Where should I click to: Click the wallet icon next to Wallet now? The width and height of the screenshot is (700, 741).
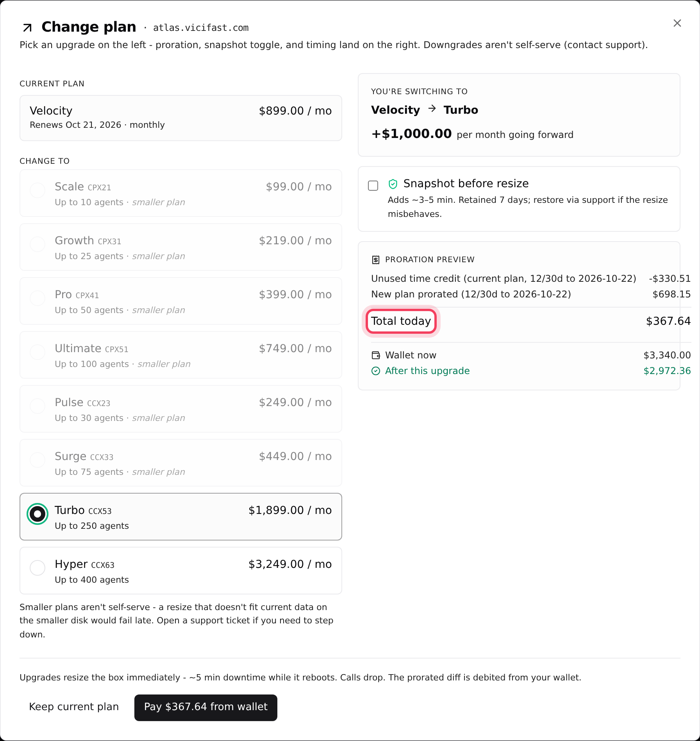pos(376,355)
